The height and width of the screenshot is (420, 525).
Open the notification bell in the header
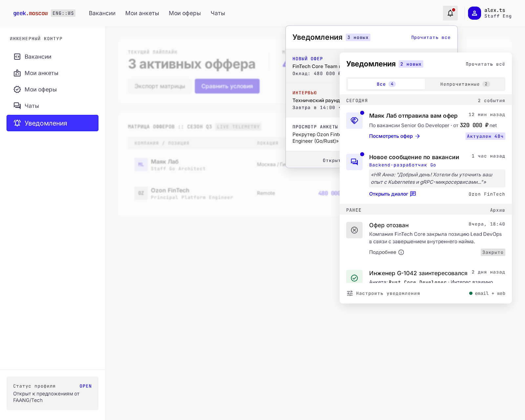450,13
